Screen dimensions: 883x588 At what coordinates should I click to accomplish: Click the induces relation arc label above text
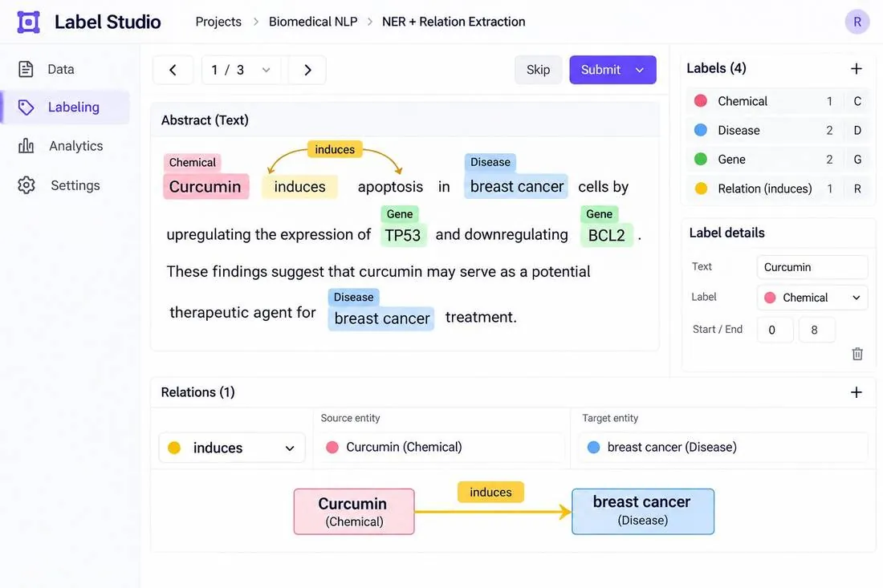(335, 150)
